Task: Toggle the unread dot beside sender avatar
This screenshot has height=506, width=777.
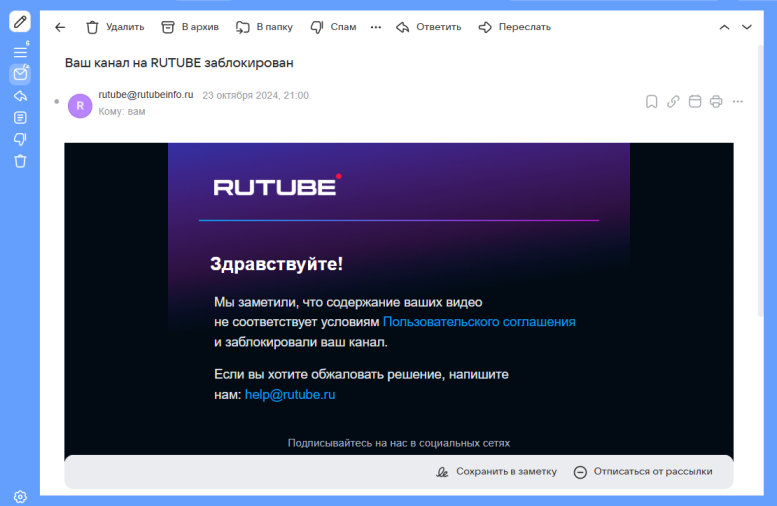Action: [56, 102]
